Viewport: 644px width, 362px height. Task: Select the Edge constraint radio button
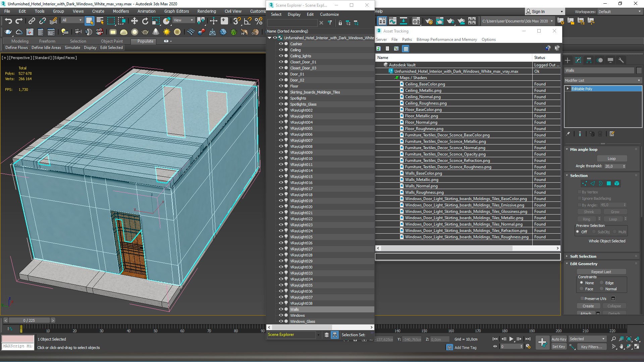(x=601, y=283)
